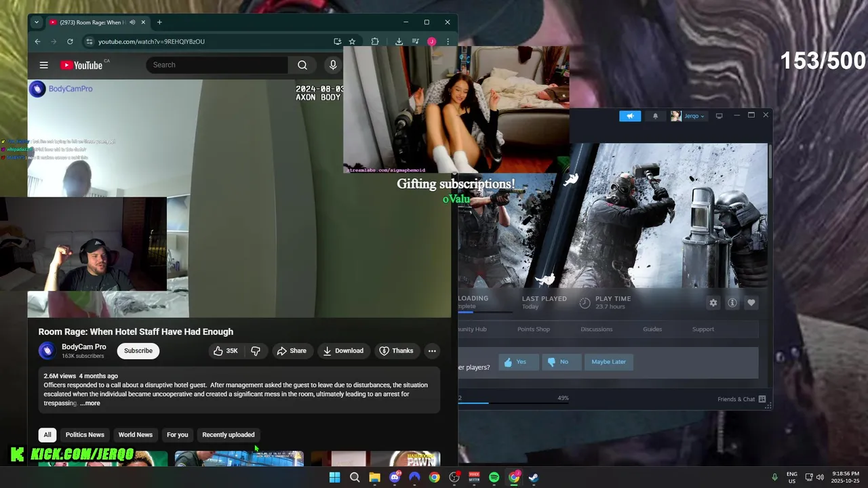This screenshot has width=868, height=488.
Task: Open Steam from the taskbar
Action: click(534, 477)
